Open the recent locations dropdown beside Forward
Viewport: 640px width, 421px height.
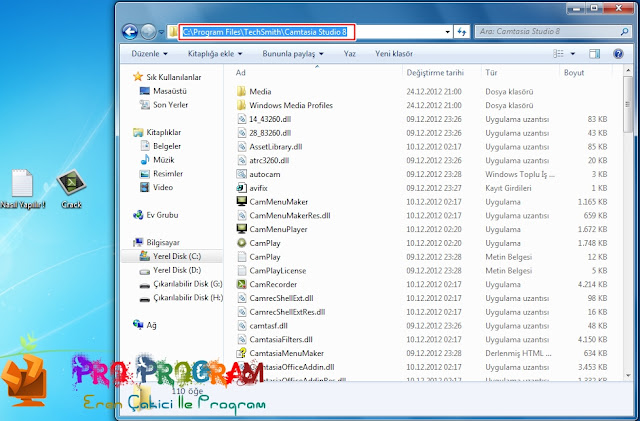[161, 32]
